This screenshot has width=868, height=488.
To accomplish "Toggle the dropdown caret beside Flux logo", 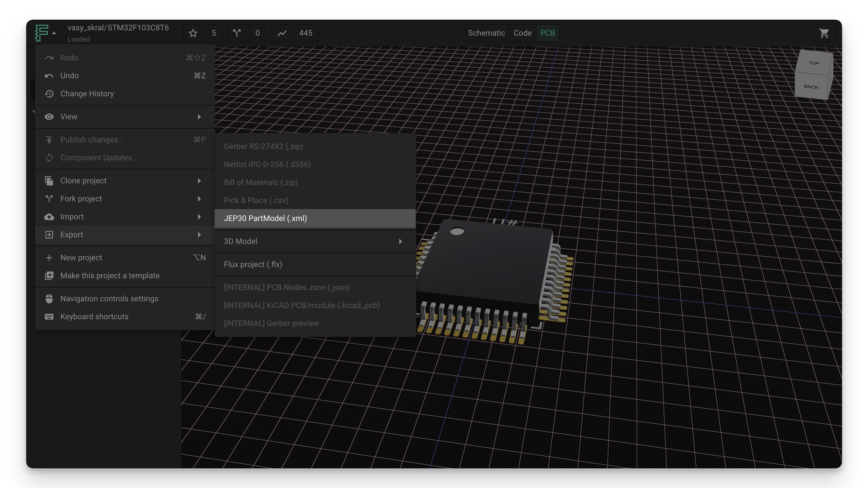I will point(54,33).
